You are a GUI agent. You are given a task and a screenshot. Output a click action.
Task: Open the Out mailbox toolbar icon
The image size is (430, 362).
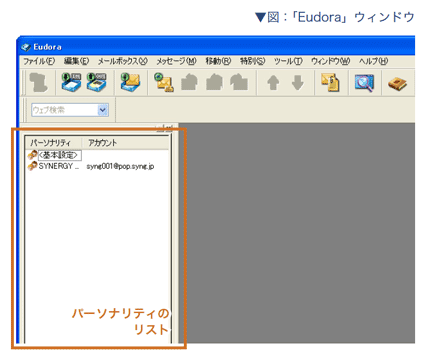pyautogui.click(x=96, y=82)
